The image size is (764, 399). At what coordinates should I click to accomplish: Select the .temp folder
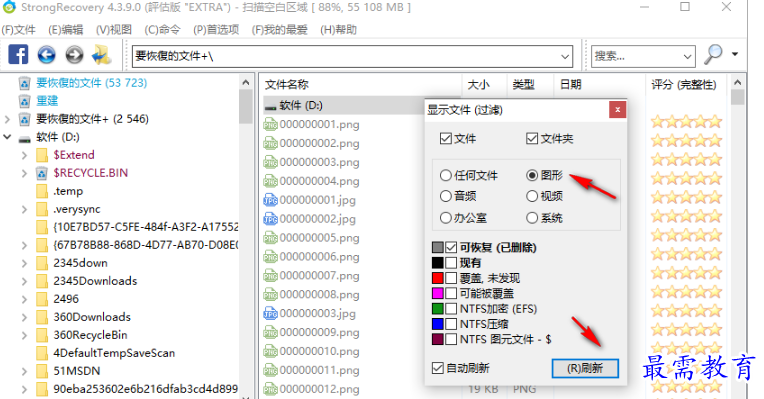[68, 191]
